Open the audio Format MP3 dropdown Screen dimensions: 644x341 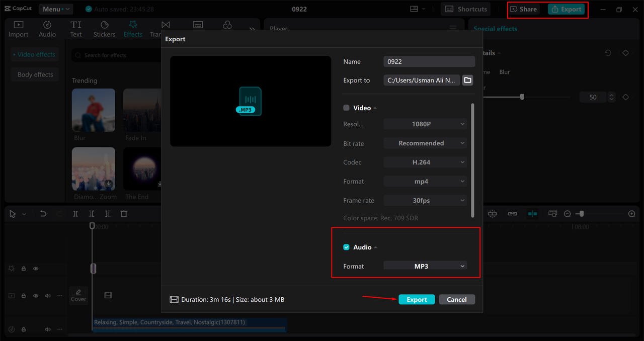pos(425,266)
